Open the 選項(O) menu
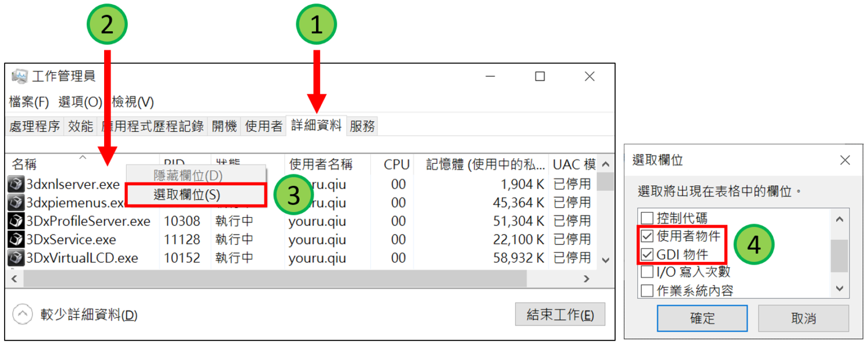This screenshot has height=344, width=868. click(x=80, y=103)
